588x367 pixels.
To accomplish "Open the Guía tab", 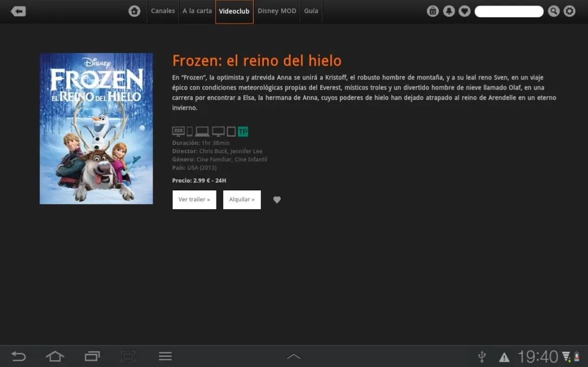I will tap(311, 11).
